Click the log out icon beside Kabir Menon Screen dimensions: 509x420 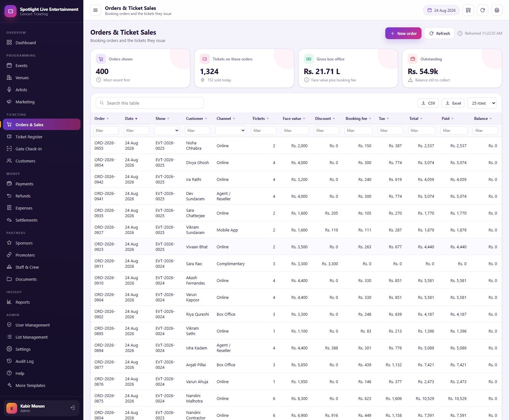point(73,408)
